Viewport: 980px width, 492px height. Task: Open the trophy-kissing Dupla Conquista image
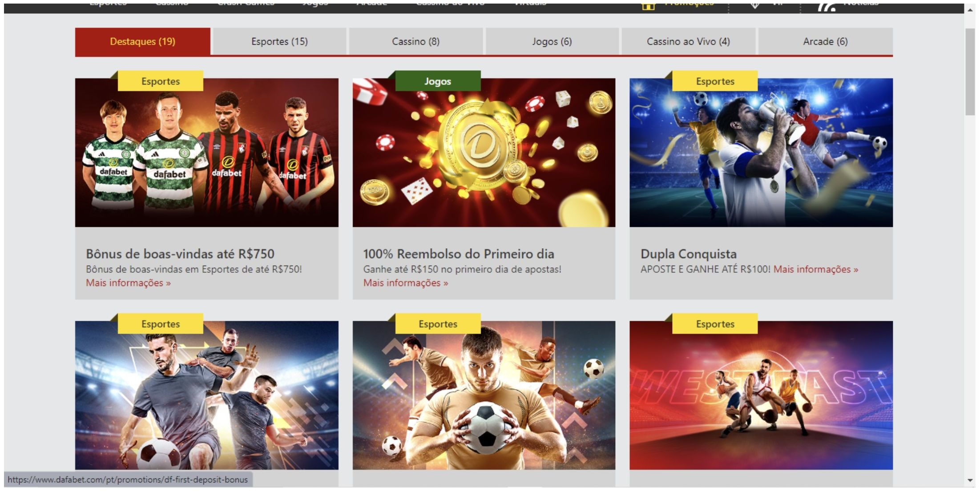pyautogui.click(x=761, y=153)
